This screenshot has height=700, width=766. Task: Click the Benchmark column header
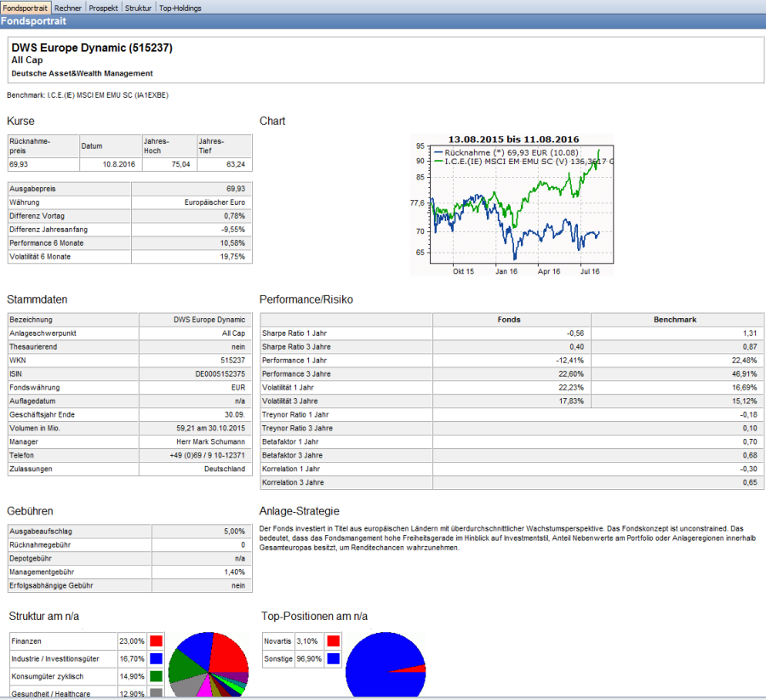pos(674,320)
